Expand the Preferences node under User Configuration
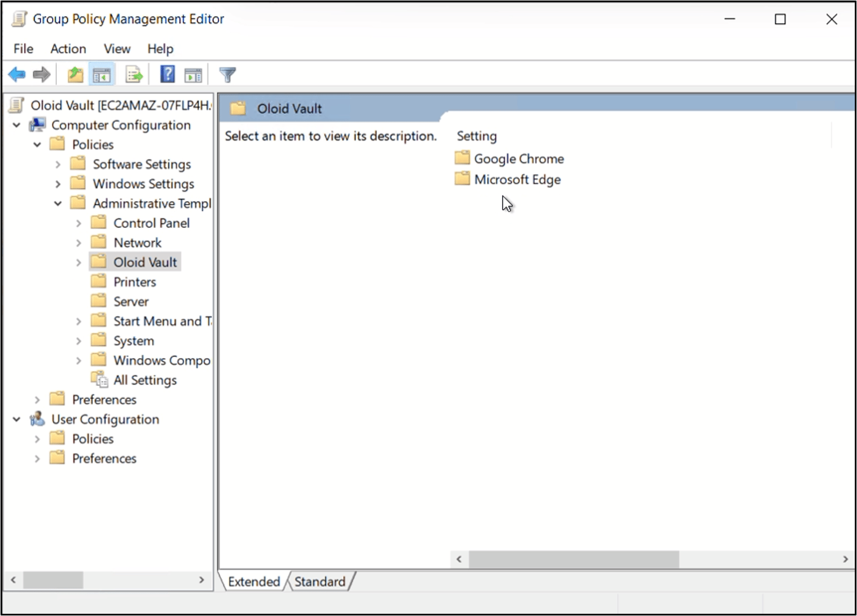Viewport: 857px width, 616px height. tap(37, 458)
